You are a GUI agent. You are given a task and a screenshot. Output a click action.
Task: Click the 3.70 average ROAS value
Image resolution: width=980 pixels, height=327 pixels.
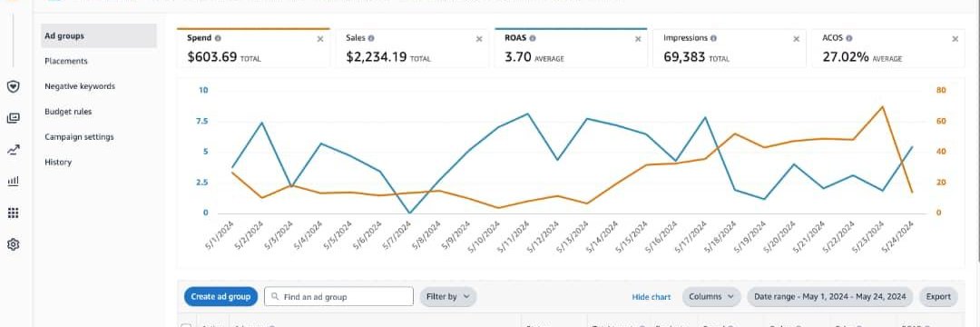(x=517, y=57)
